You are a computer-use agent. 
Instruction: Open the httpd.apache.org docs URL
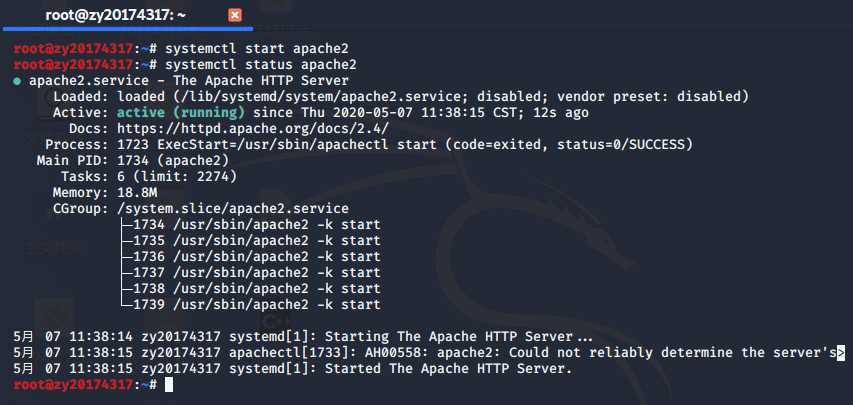tap(253, 129)
